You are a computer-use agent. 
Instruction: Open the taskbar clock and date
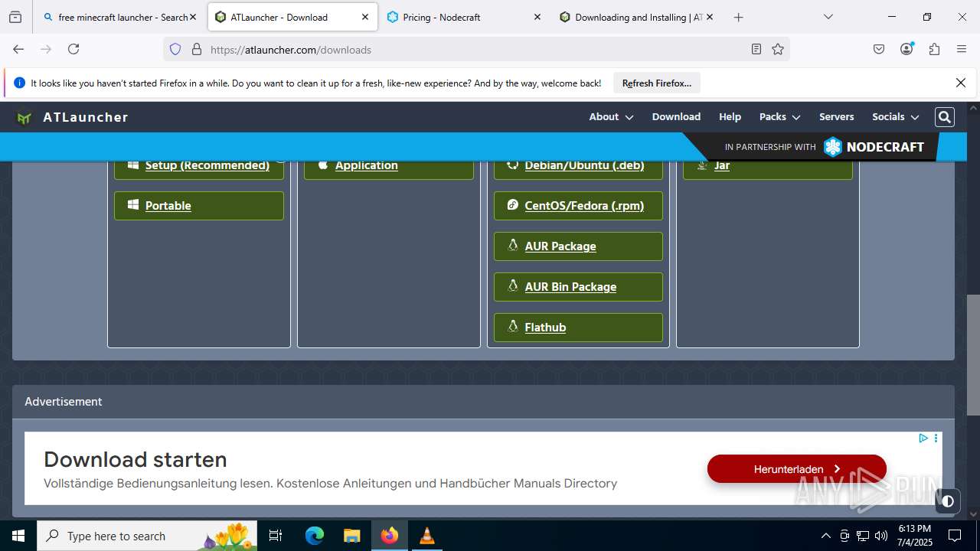click(x=915, y=536)
